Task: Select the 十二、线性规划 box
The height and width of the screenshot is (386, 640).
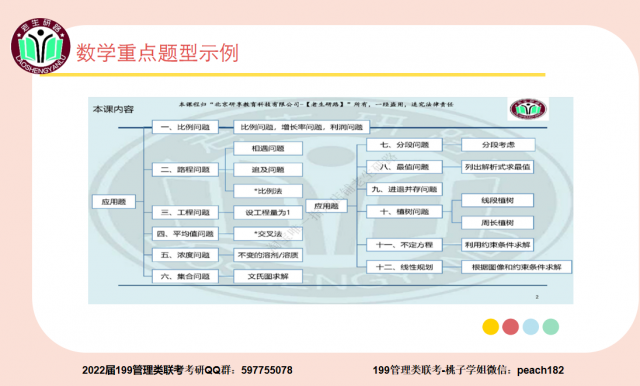Action: tap(404, 267)
